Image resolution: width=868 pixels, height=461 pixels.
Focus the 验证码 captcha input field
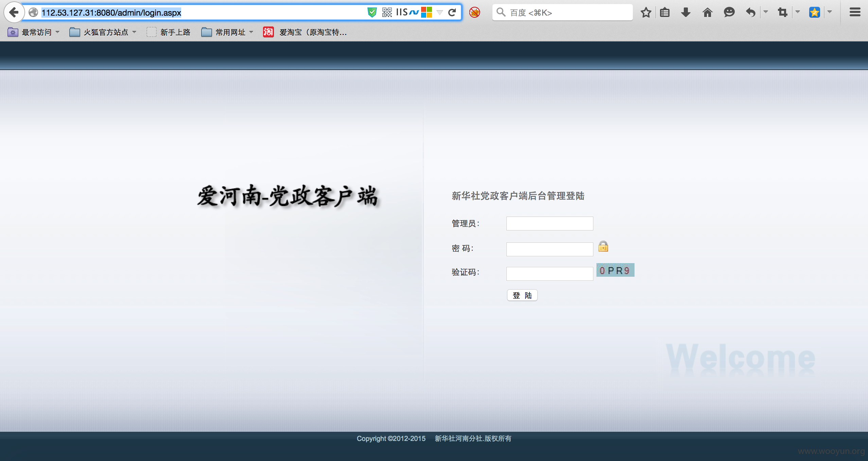(x=550, y=274)
